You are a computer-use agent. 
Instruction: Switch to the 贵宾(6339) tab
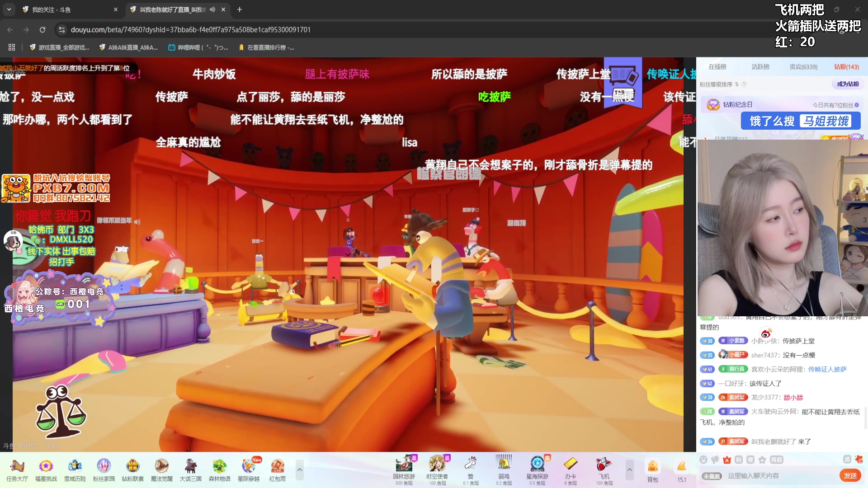pos(803,67)
